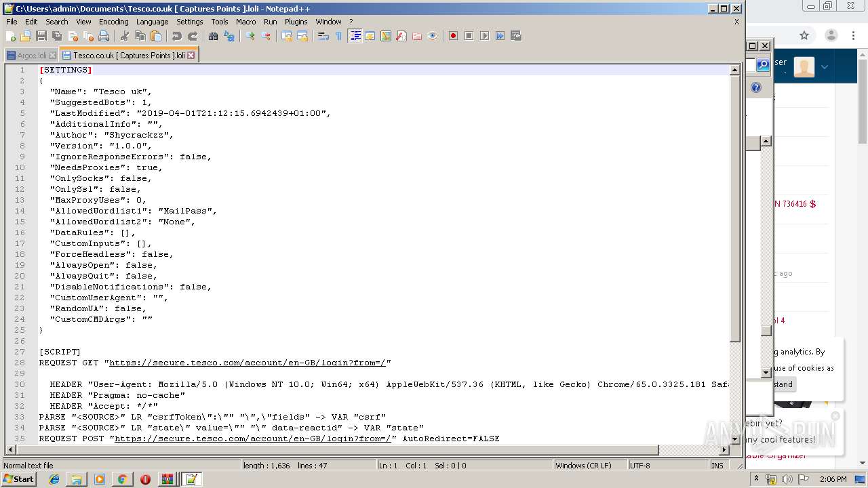Screen dimensions: 868x488
Task: Open Replace dialog from the toolbar
Action: click(229, 36)
